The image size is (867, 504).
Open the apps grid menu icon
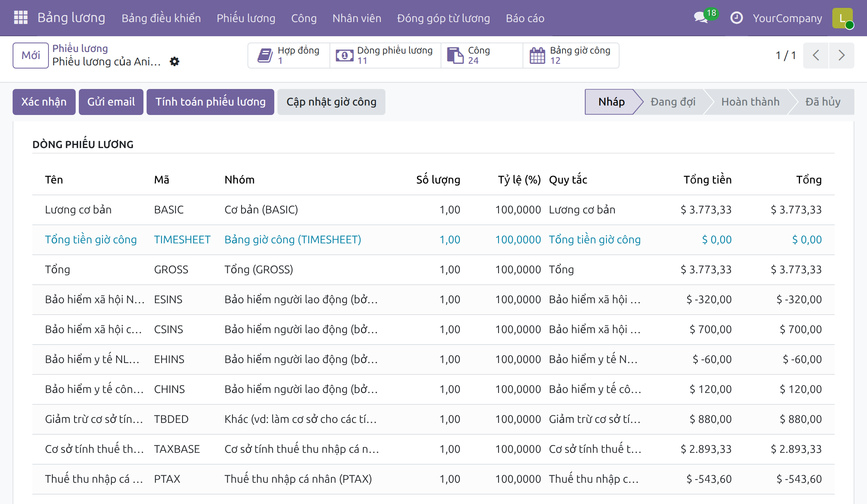point(20,18)
